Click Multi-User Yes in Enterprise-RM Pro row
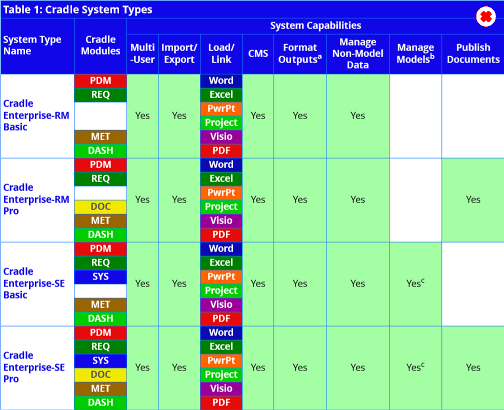The height and width of the screenshot is (410, 504). 142,200
